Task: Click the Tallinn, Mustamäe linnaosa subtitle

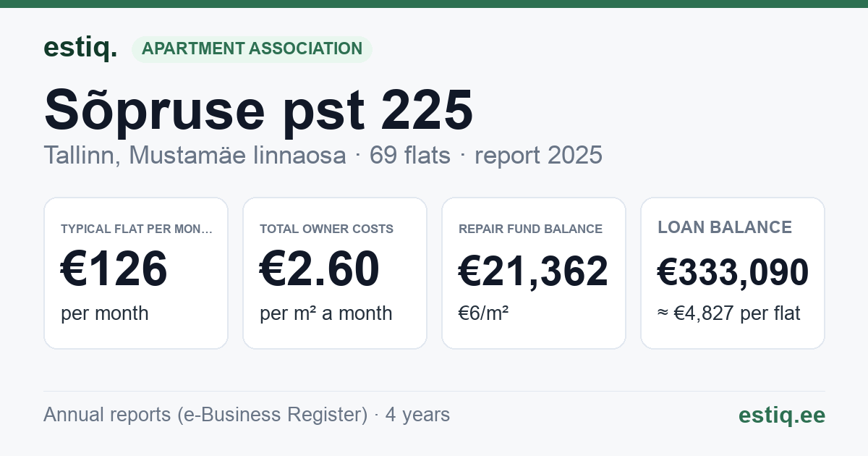Action: point(195,155)
